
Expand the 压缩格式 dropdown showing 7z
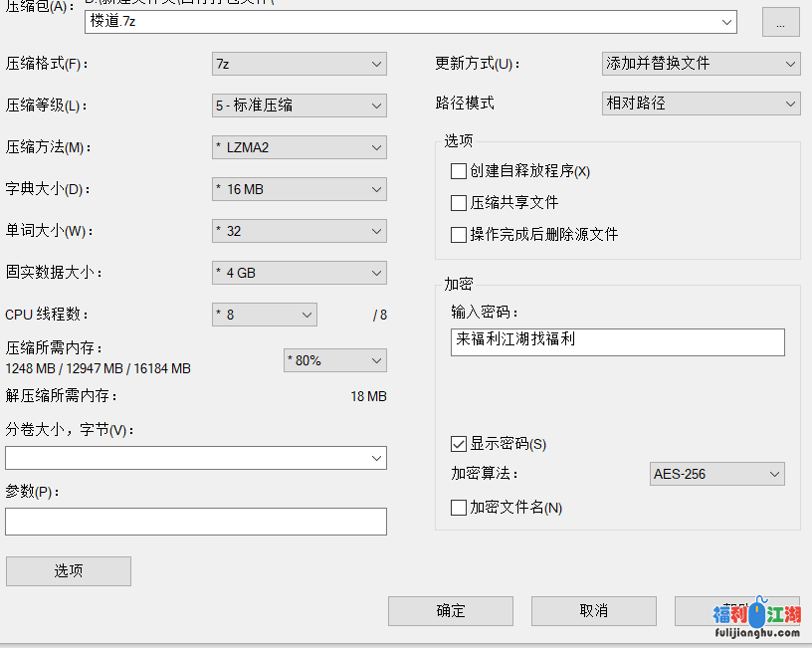299,64
